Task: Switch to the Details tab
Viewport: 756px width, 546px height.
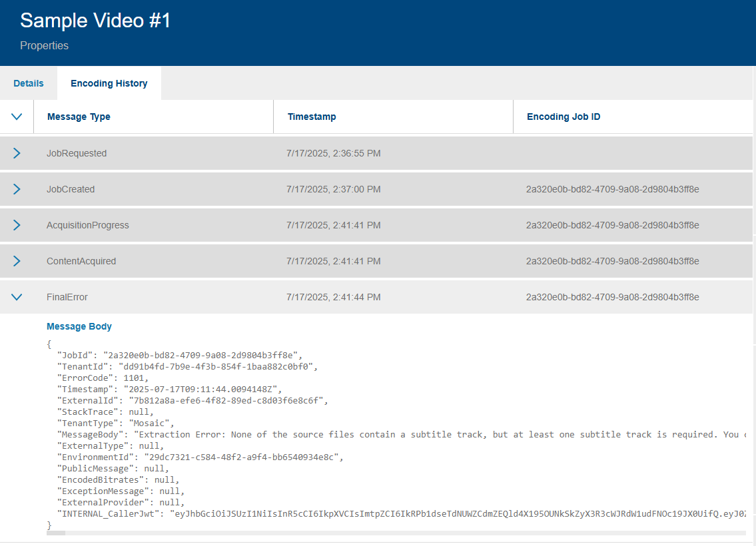Action: 28,83
